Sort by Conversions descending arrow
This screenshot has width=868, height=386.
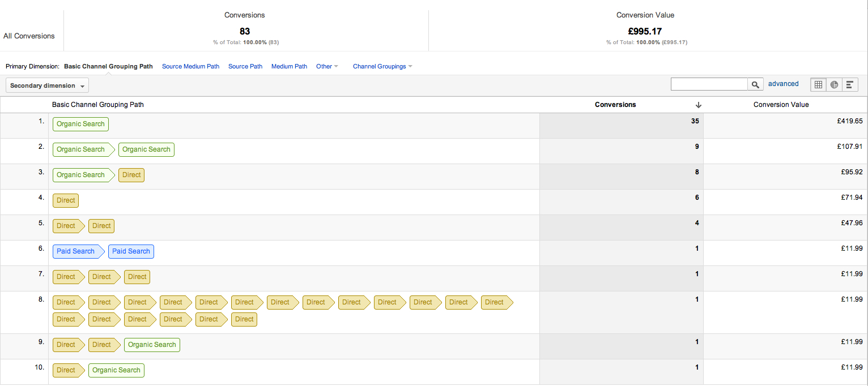[x=698, y=105]
